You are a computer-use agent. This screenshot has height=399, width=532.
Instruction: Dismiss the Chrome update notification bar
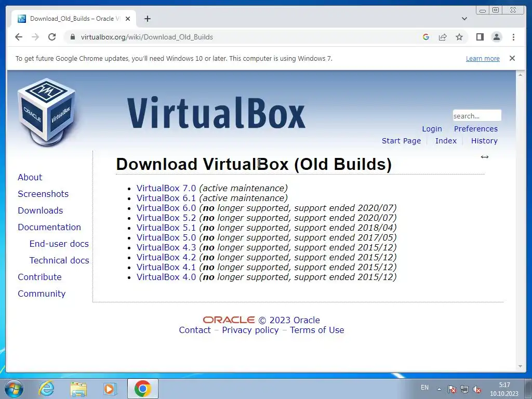[512, 58]
